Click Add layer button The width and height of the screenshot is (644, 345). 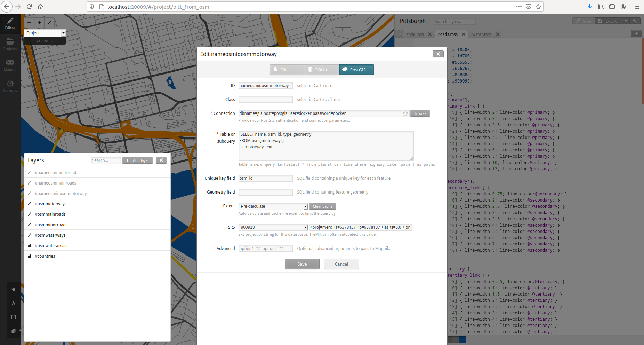[137, 160]
